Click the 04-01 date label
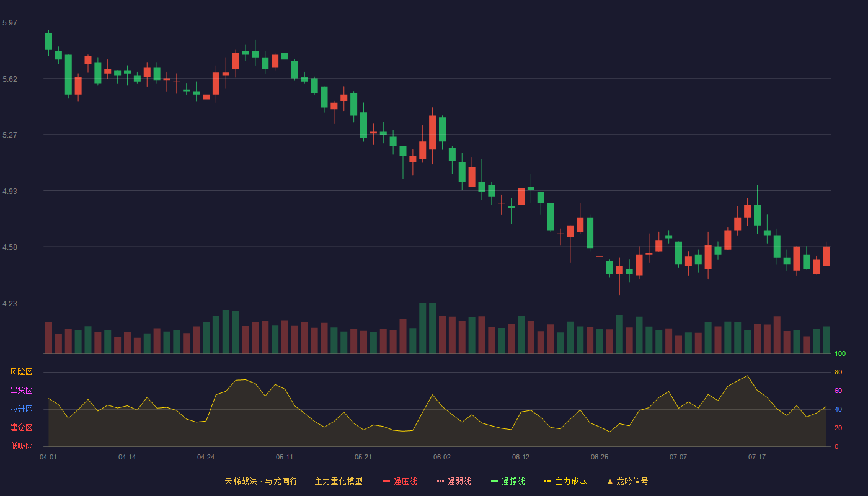Viewport: 868px width, 496px height. pos(48,457)
